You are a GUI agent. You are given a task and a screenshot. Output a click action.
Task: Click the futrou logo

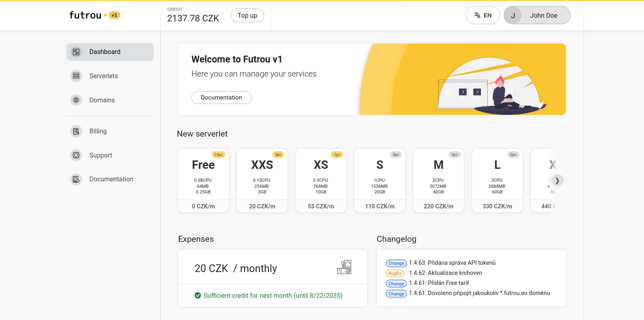pyautogui.click(x=85, y=15)
